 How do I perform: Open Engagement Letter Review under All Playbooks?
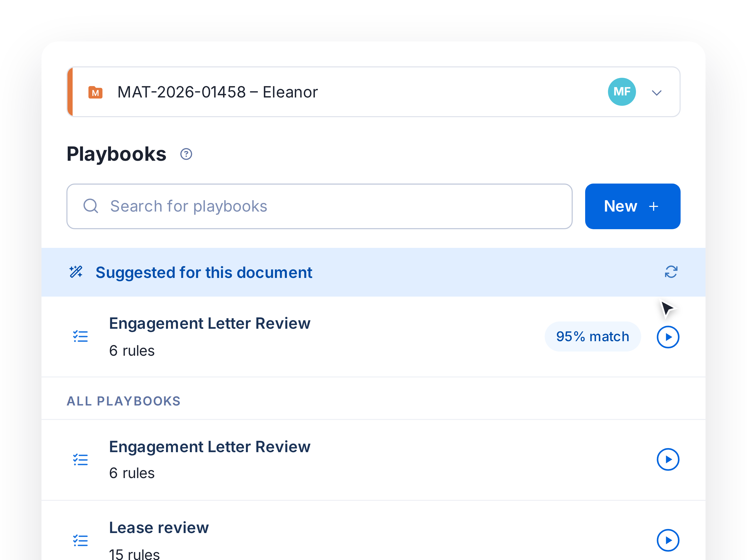click(374, 460)
